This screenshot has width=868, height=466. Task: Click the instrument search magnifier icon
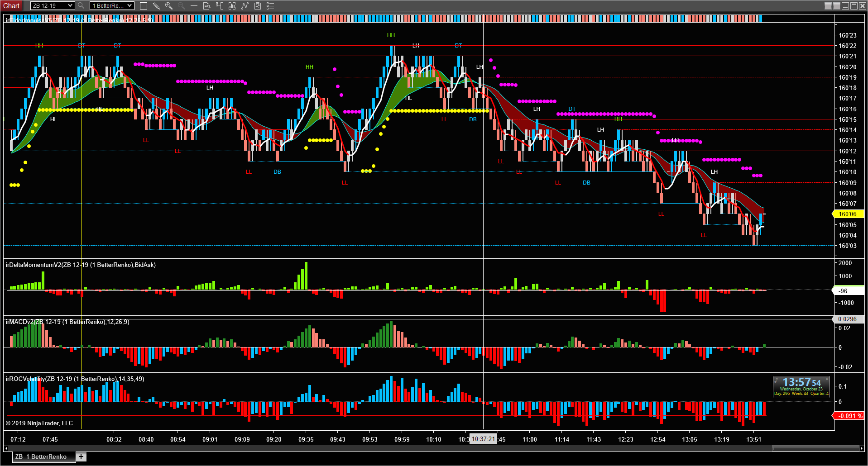81,6
